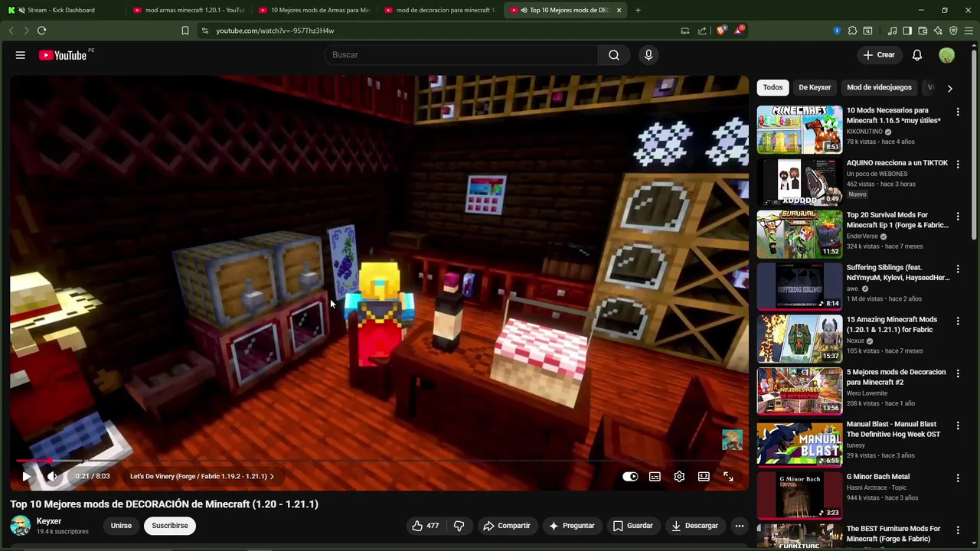Play the video
The height and width of the screenshot is (551, 980).
click(x=26, y=476)
